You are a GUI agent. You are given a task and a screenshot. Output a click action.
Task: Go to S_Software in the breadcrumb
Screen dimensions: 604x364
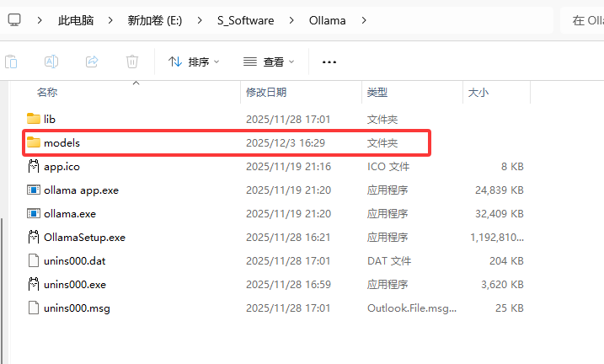click(245, 20)
